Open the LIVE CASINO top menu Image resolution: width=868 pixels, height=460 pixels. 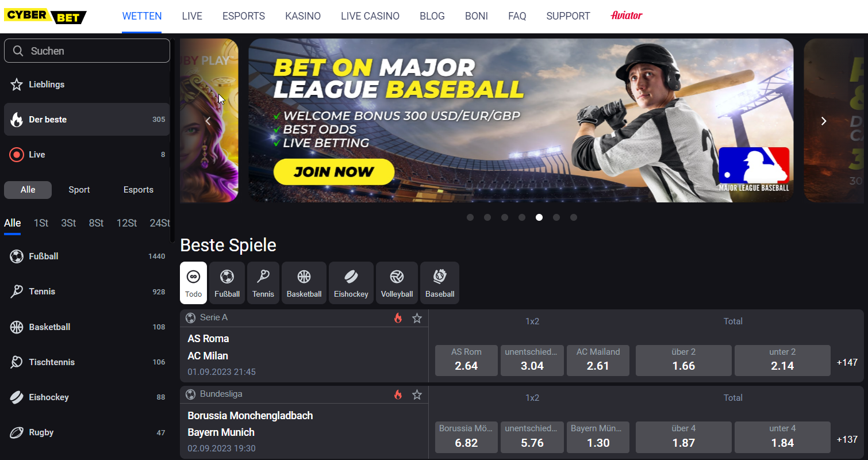(370, 16)
